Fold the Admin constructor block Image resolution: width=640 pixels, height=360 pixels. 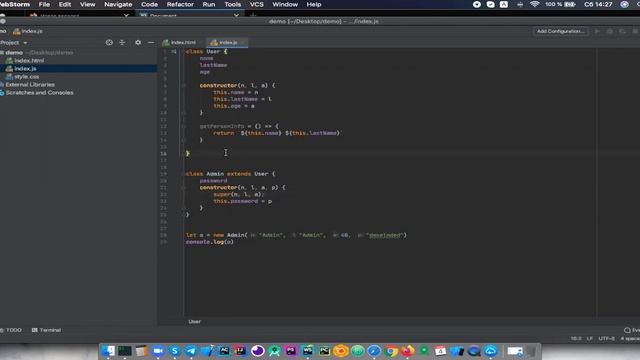pyautogui.click(x=184, y=187)
